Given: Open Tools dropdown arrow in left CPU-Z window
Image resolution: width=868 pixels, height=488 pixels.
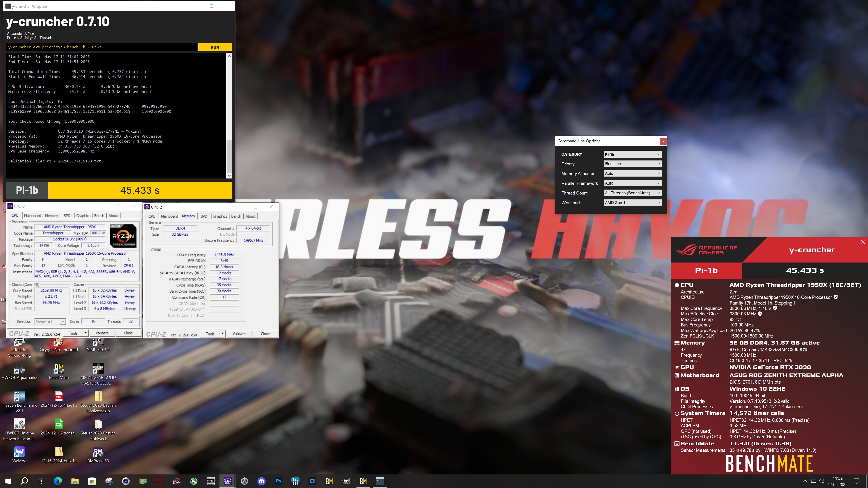Looking at the screenshot, I should click(x=86, y=333).
